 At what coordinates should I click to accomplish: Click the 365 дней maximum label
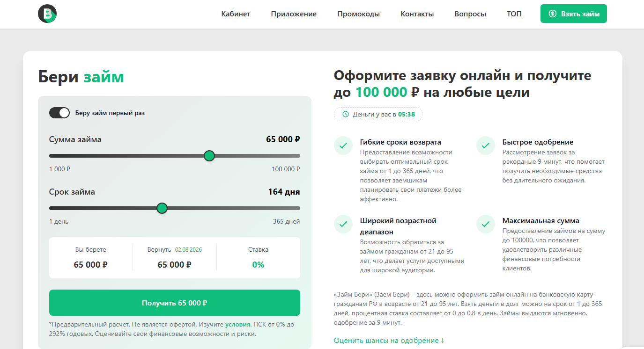(287, 221)
